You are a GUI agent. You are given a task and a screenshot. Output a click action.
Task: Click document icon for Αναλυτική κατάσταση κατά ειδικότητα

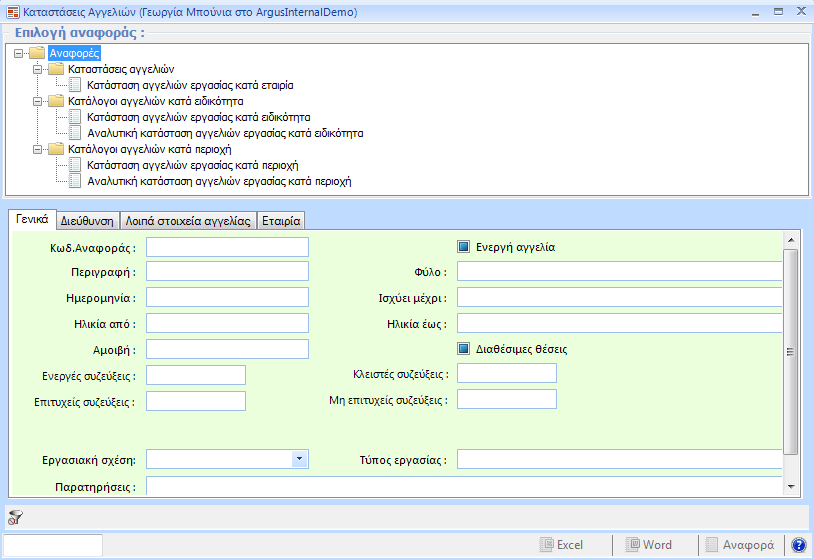[75, 133]
